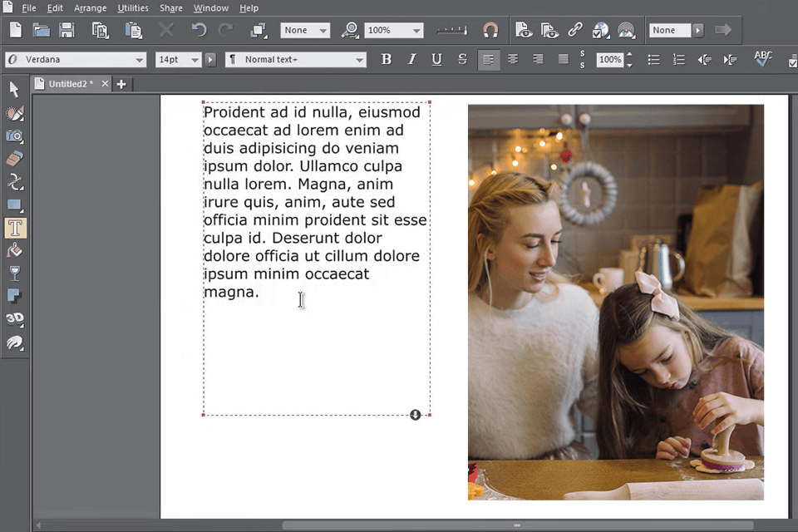Viewport: 798px width, 532px height.
Task: Undo the last action
Action: click(x=199, y=30)
